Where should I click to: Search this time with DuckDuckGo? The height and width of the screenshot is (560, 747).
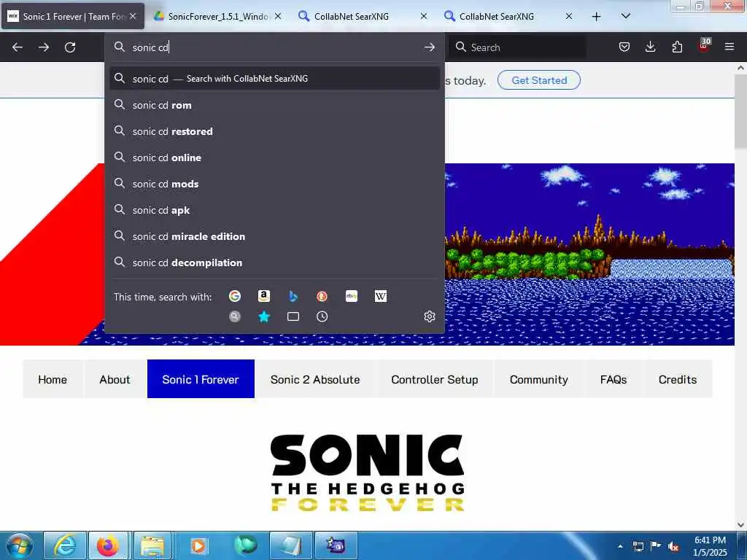[322, 296]
